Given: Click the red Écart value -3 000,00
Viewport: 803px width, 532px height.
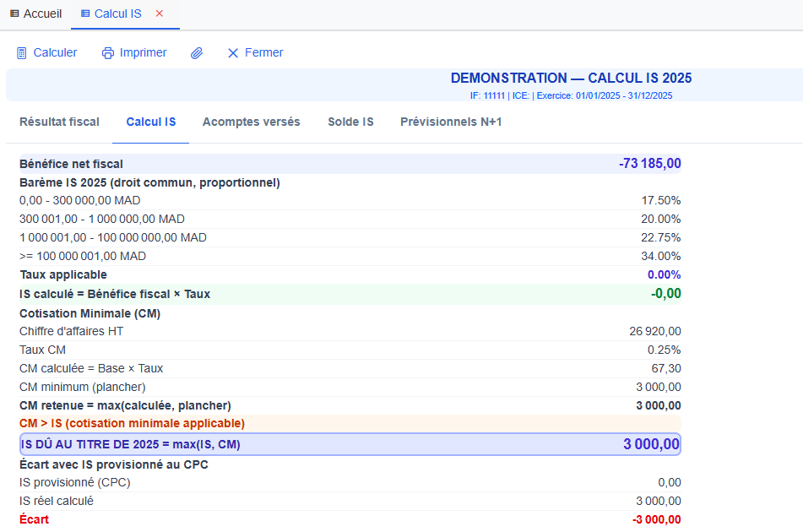Looking at the screenshot, I should [656, 519].
